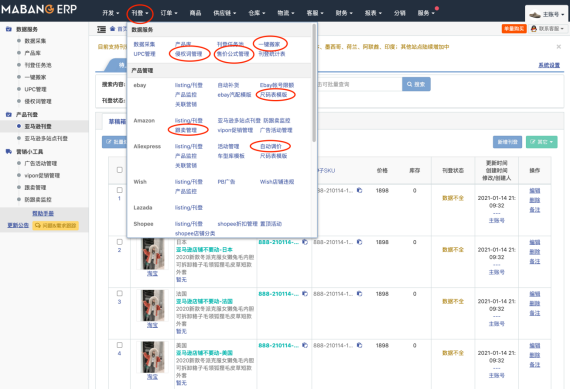This screenshot has height=389, width=571.
Task: Click the orange 单量购买 button
Action: click(x=514, y=28)
